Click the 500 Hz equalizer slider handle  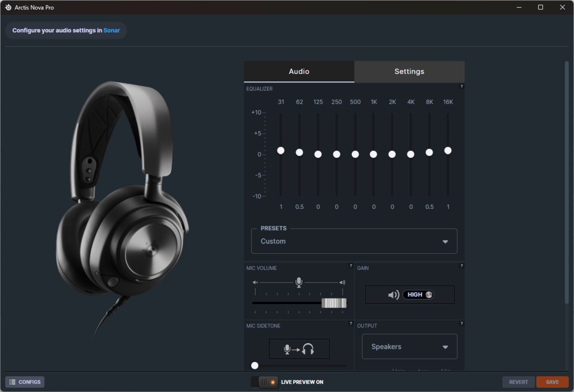coord(355,155)
